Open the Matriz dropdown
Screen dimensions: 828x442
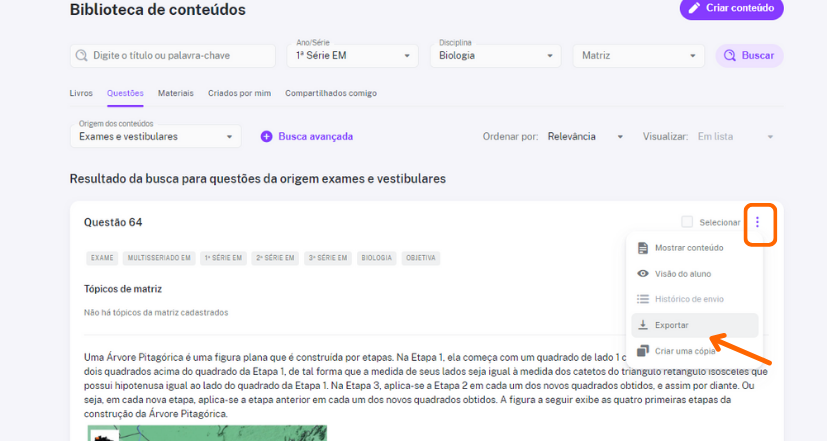[x=638, y=55]
